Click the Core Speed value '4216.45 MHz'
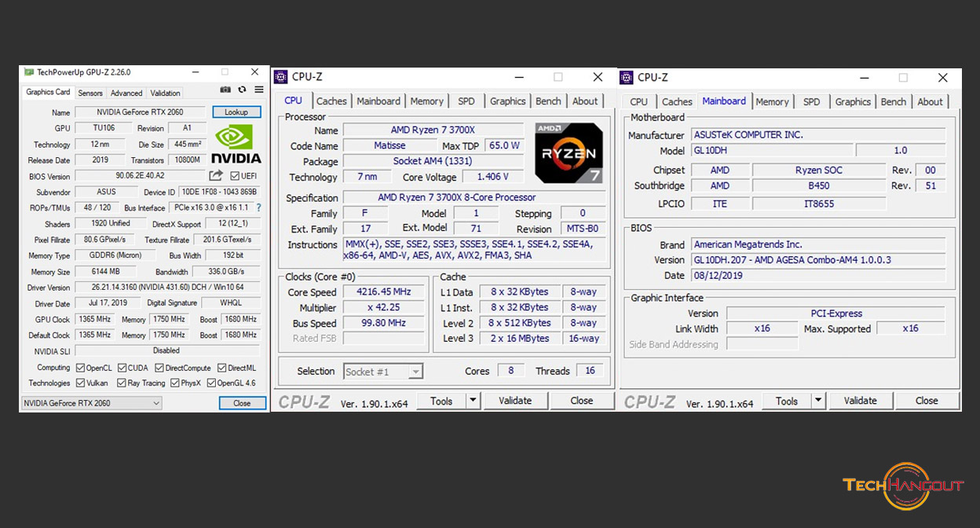The width and height of the screenshot is (980, 528). click(384, 291)
